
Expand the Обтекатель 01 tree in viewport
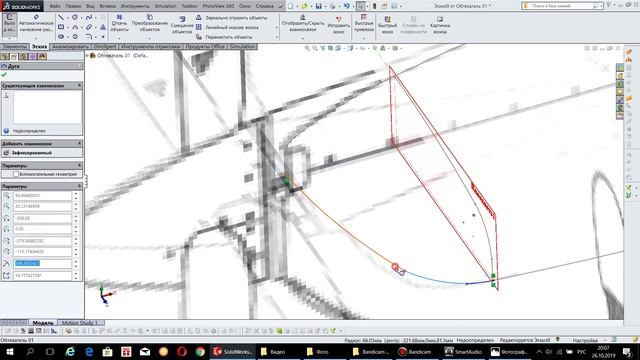pyautogui.click(x=87, y=56)
